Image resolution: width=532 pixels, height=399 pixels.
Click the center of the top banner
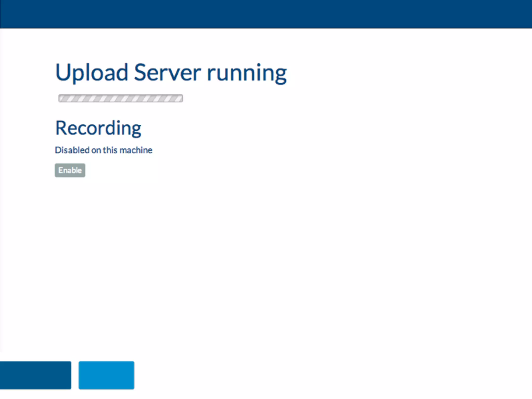pyautogui.click(x=266, y=14)
